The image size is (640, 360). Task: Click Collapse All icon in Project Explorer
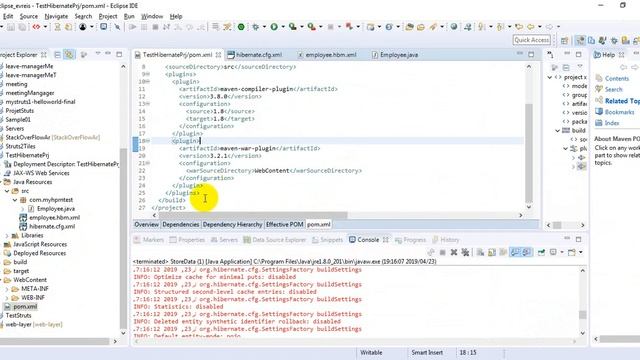(58, 55)
